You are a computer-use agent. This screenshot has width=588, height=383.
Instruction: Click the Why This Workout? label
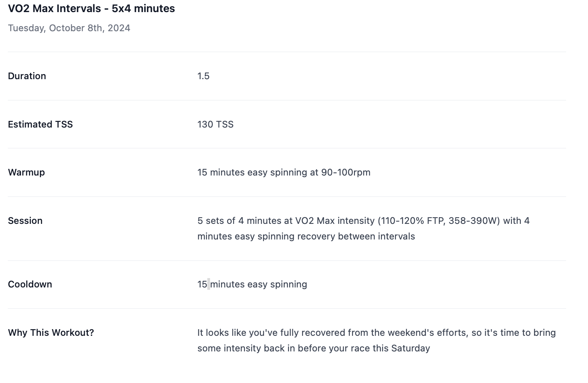click(x=51, y=333)
